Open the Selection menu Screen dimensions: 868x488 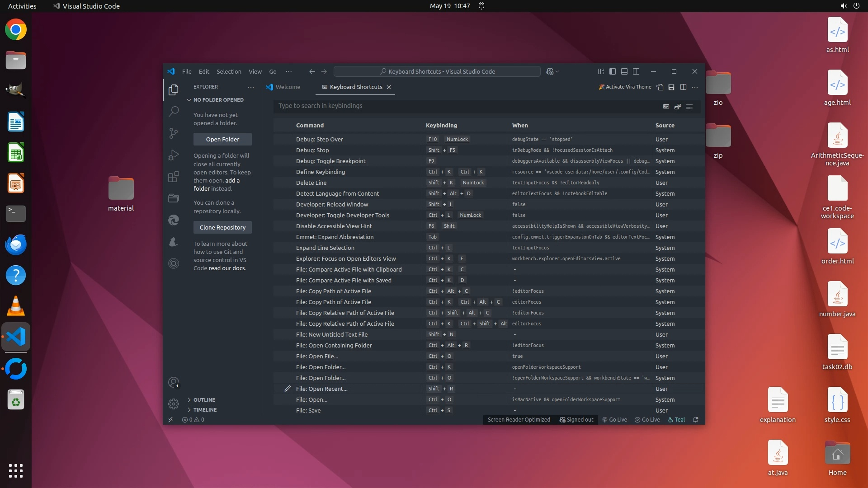pyautogui.click(x=228, y=71)
